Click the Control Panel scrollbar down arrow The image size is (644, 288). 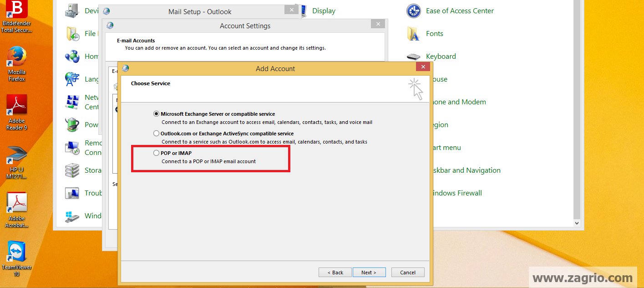577,223
